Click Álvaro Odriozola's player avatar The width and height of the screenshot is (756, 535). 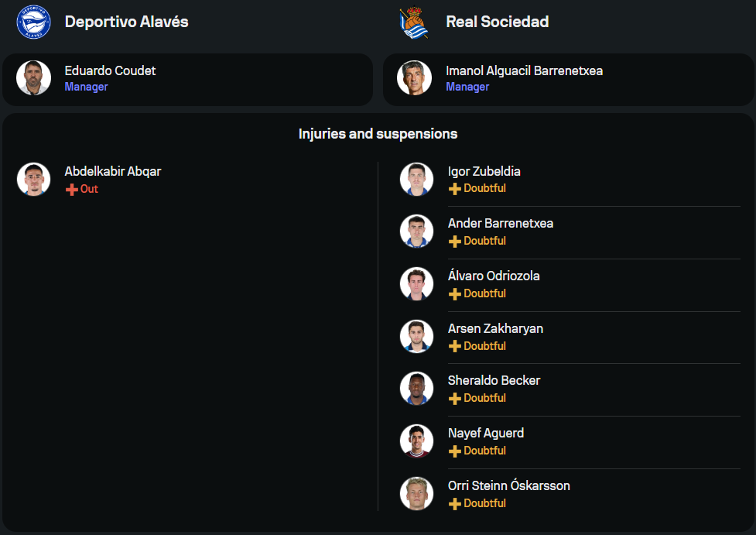tap(416, 284)
